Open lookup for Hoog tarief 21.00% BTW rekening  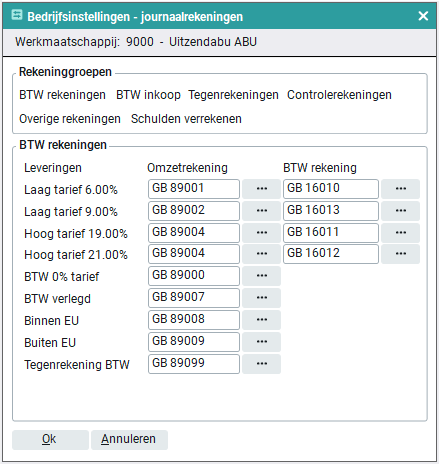pyautogui.click(x=401, y=254)
